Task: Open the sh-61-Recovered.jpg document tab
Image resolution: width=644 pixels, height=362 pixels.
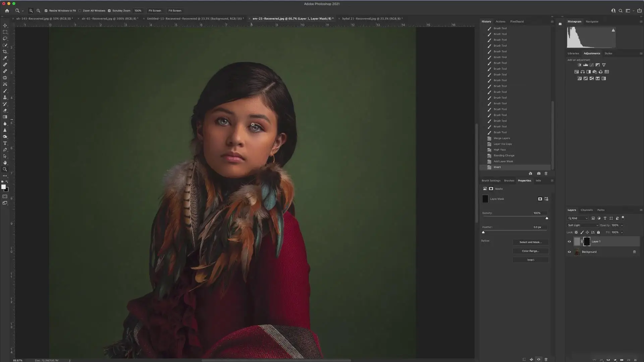Action: [x=110, y=18]
